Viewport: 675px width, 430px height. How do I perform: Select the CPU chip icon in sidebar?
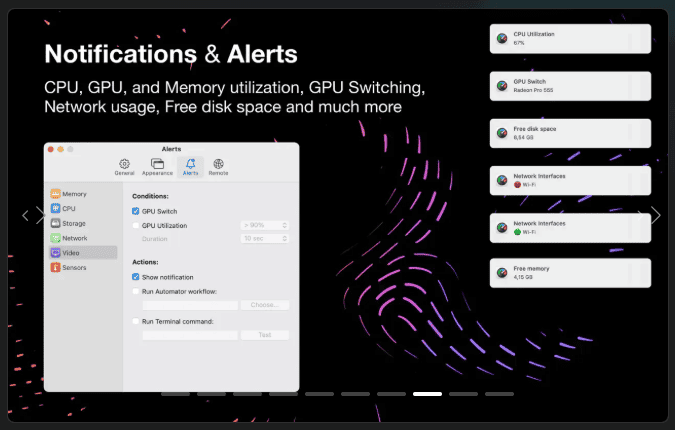[55, 208]
